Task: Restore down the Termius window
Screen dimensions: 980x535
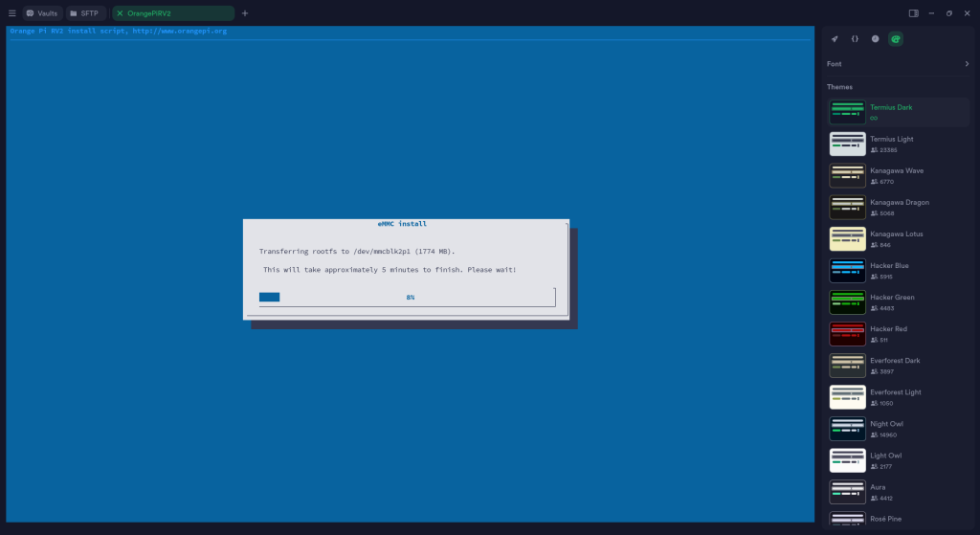Action: click(x=948, y=13)
